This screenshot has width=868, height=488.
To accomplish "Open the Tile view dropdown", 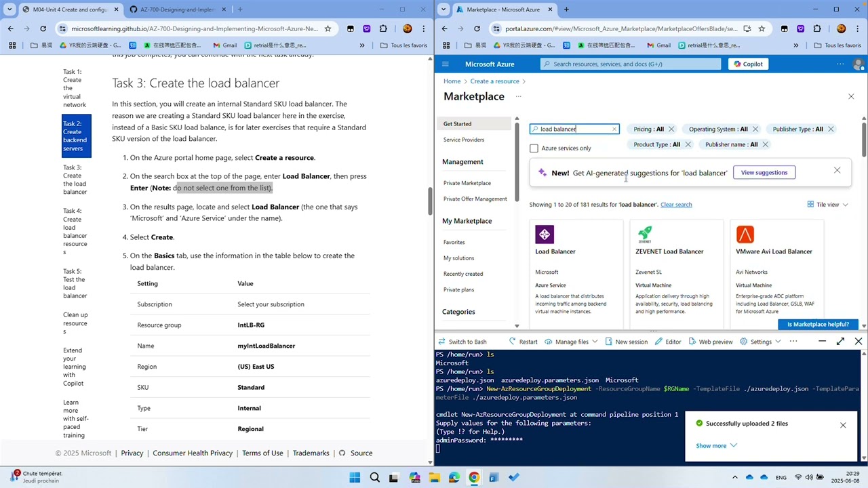I will tap(827, 204).
